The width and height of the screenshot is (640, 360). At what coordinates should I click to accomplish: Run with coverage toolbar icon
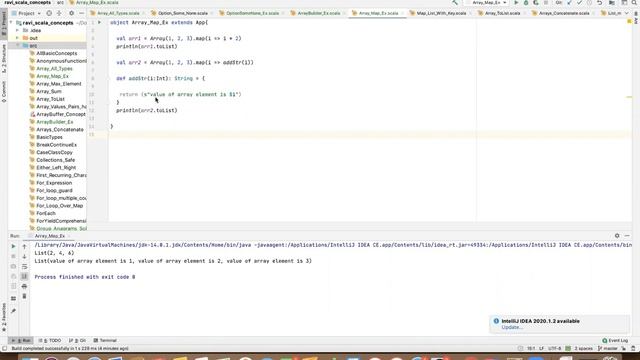point(536,2)
